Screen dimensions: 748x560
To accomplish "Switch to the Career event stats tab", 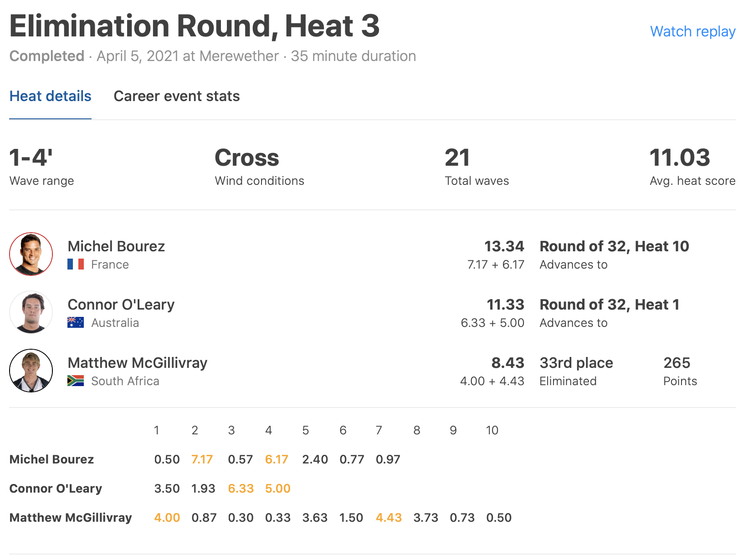I will [x=176, y=96].
